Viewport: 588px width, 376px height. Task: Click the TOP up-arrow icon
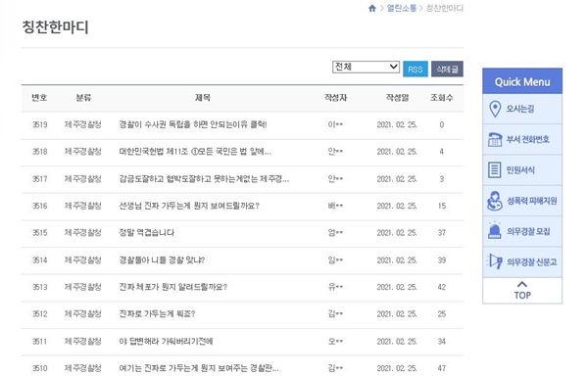point(522,284)
